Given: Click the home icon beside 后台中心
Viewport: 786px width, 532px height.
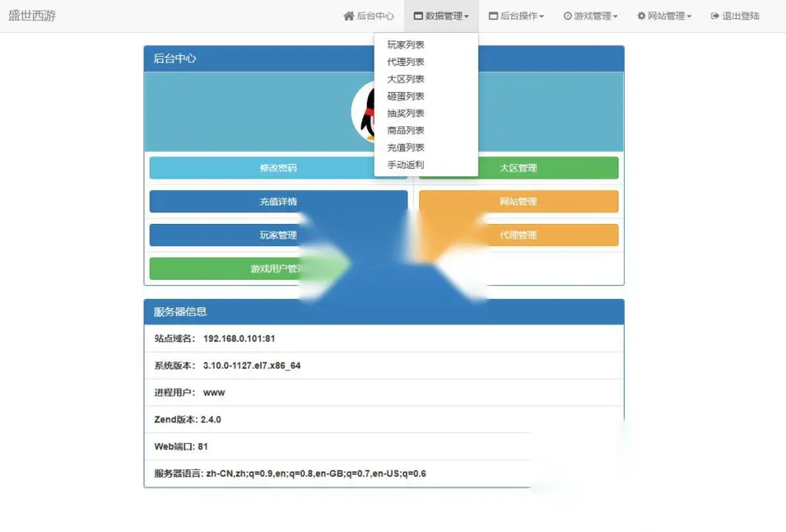Looking at the screenshot, I should [349, 16].
